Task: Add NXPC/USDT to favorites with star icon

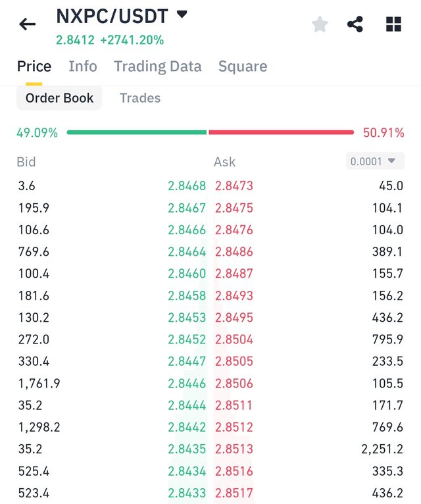Action: (320, 24)
